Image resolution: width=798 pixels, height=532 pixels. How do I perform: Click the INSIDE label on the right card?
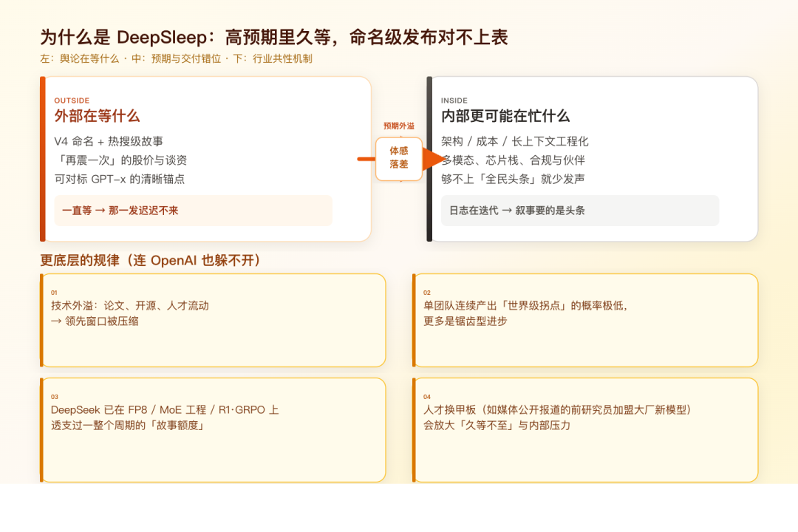point(454,100)
